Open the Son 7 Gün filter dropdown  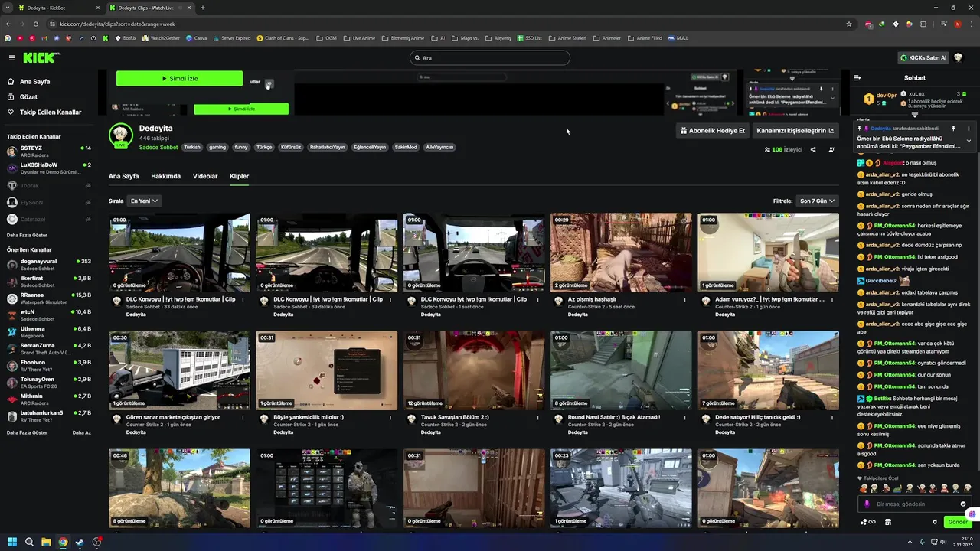tap(818, 201)
